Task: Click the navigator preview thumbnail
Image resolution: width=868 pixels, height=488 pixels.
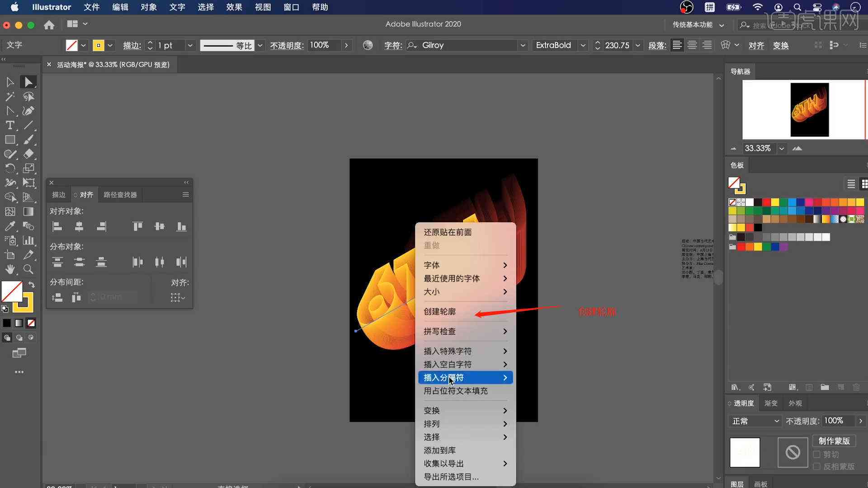Action: (809, 109)
